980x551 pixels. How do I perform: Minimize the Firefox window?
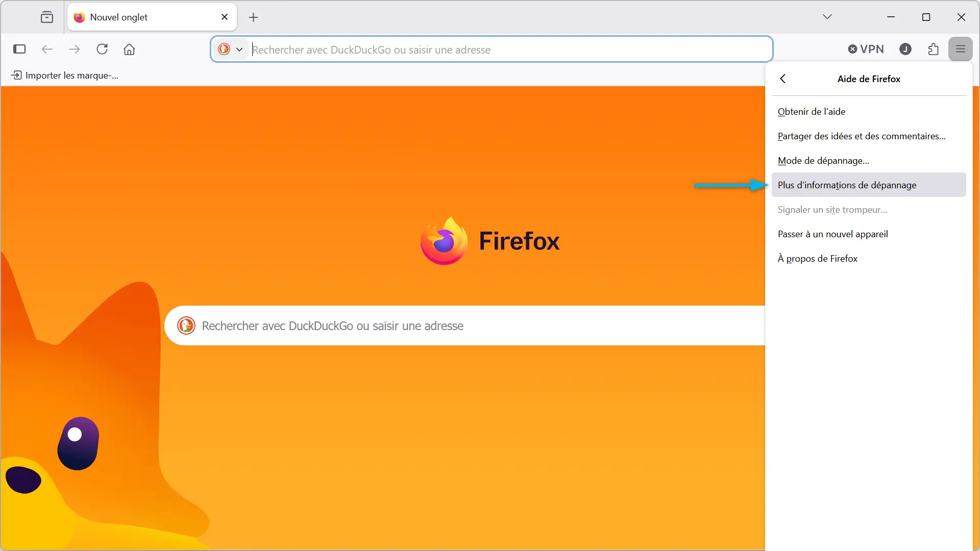(891, 17)
